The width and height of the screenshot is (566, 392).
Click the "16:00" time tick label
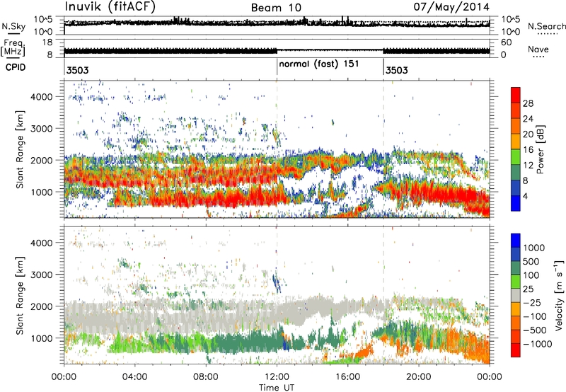(347, 377)
